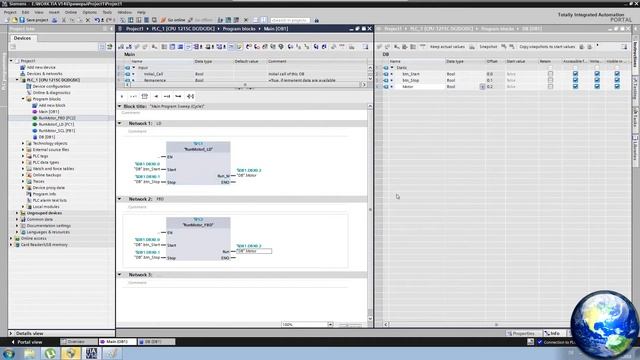
Task: Toggle the Accessible from HMI checkbox for btn_Stop
Action: click(x=575, y=80)
